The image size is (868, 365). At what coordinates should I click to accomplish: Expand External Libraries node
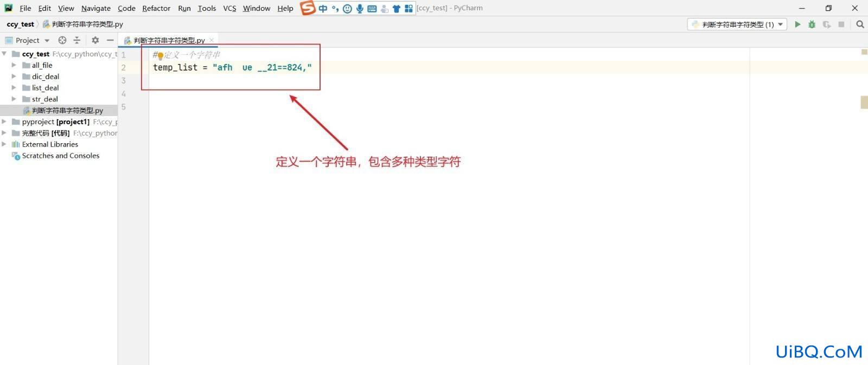coord(4,144)
